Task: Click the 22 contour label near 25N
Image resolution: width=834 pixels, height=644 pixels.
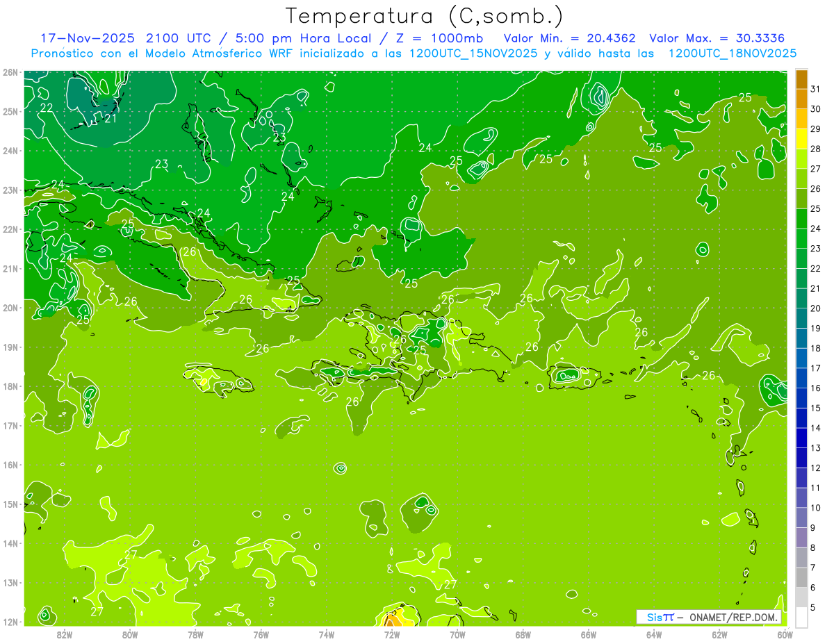Action: tap(47, 108)
